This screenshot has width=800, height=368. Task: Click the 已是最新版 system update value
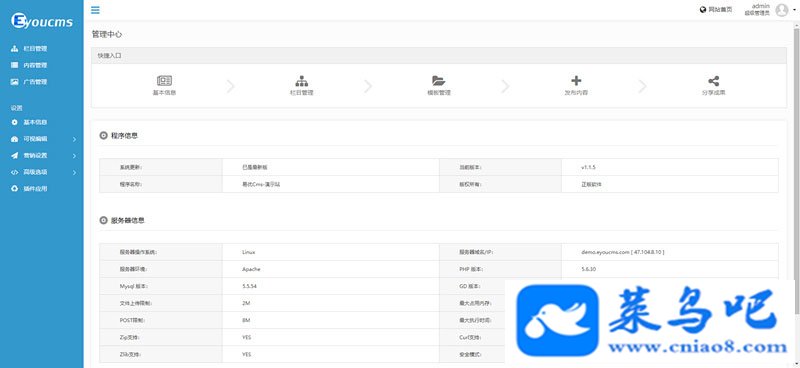tap(255, 167)
